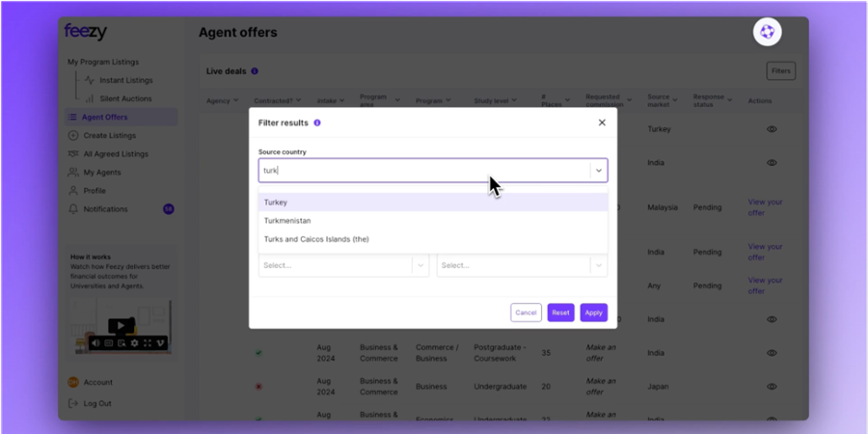Toggle the Source country dropdown chevron
Viewport: 868px width, 434px height.
[x=598, y=171]
